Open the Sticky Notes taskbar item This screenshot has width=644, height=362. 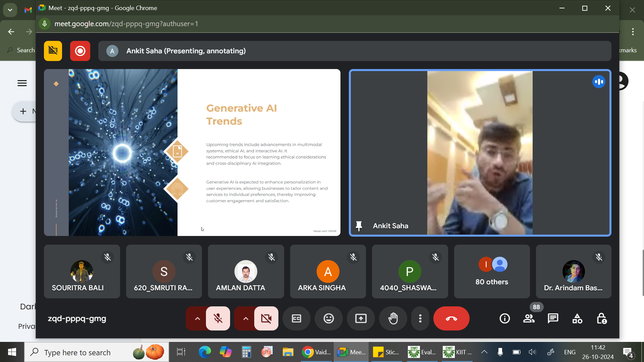(x=386, y=352)
